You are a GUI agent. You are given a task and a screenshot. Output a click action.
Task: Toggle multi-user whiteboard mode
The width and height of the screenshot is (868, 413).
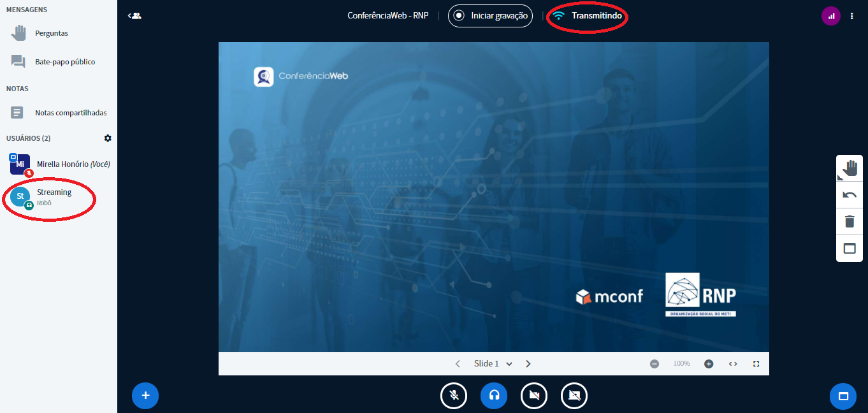[850, 249]
